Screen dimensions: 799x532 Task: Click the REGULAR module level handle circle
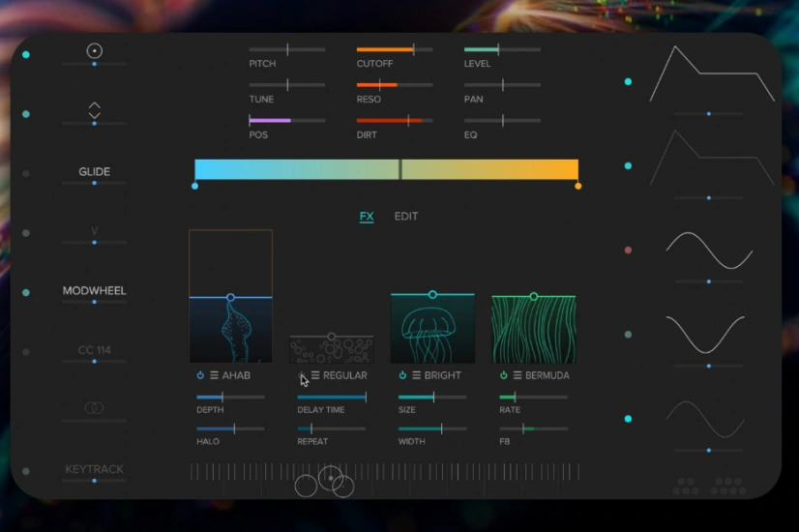click(331, 337)
